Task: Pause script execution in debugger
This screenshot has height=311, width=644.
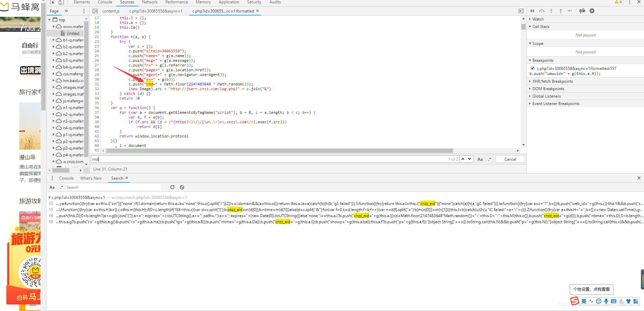Action: pyautogui.click(x=532, y=11)
